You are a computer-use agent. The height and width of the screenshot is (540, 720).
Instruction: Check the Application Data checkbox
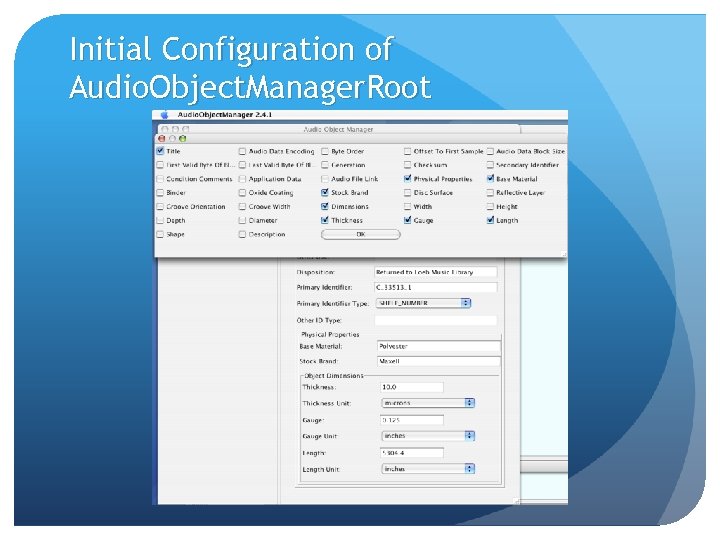[x=242, y=179]
